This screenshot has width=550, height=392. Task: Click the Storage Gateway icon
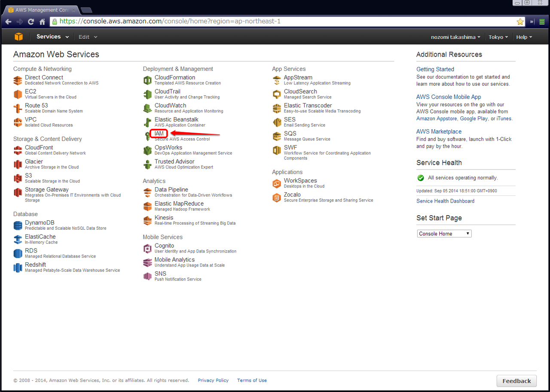(x=18, y=192)
